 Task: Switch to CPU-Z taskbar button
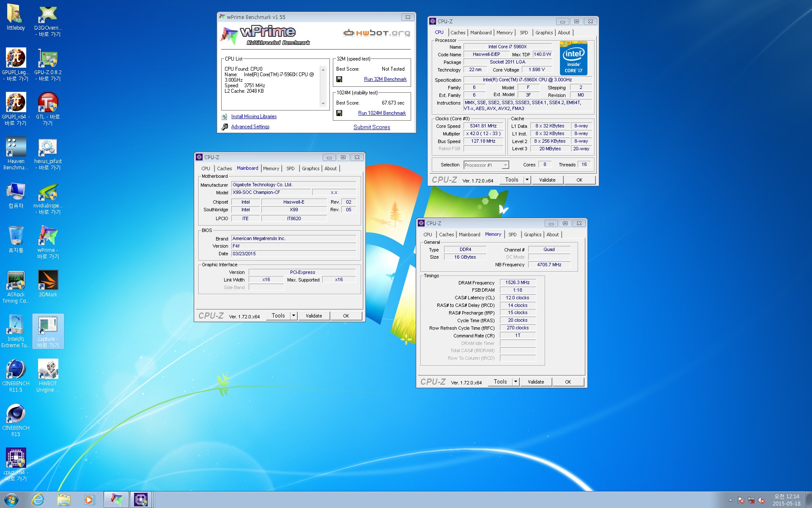coord(141,500)
